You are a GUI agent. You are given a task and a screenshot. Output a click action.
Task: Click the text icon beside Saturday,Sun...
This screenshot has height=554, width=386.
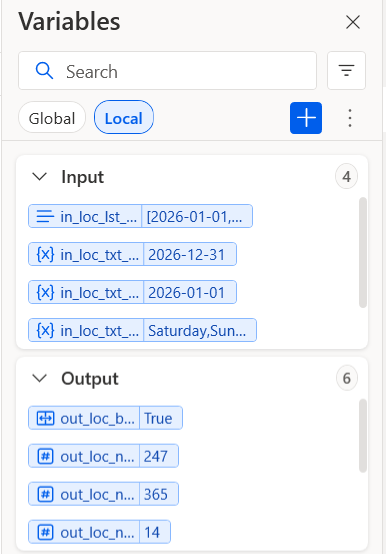[x=45, y=330]
